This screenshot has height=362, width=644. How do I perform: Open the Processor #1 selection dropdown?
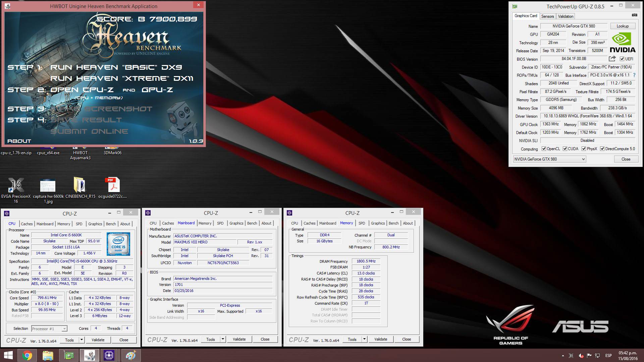pos(49,329)
